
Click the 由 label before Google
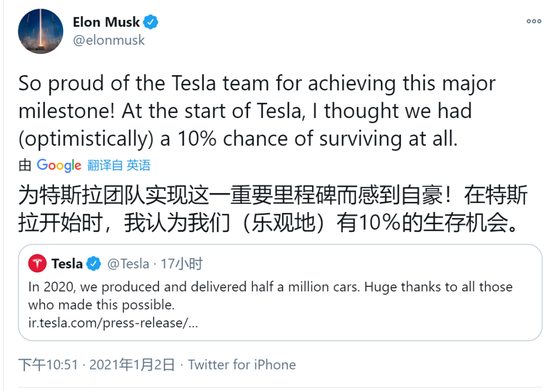coord(25,165)
